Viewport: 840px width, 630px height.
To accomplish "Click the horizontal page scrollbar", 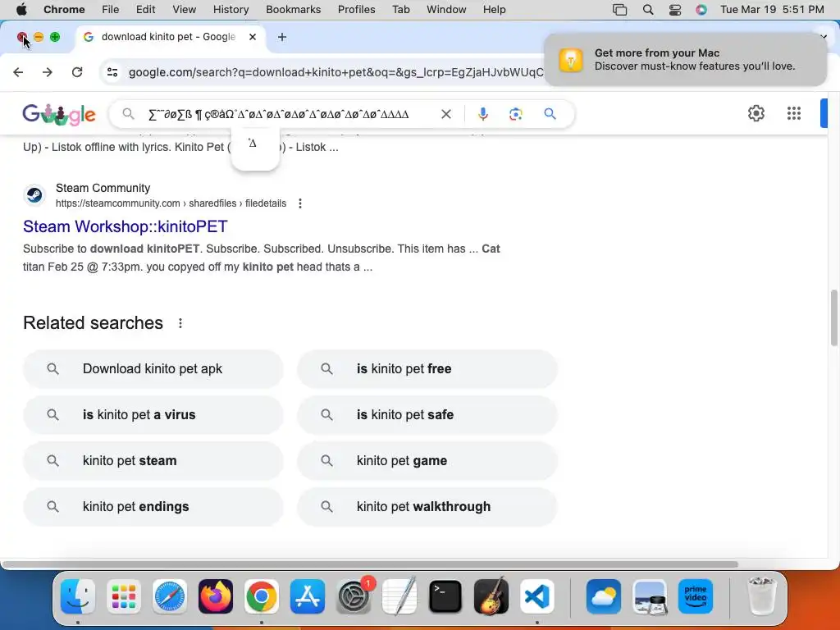I will [370, 564].
